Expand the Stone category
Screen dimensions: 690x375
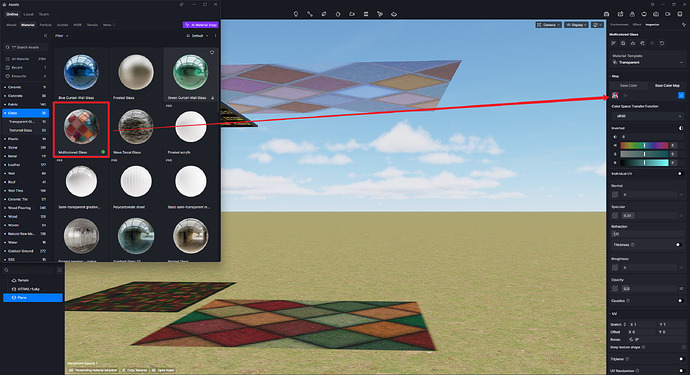click(26, 147)
